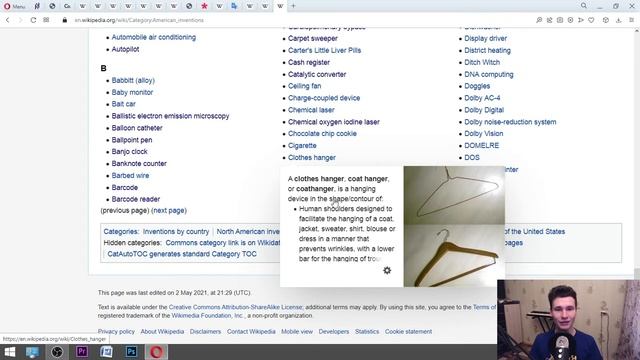Open the Inventions by country category
The height and width of the screenshot is (360, 640).
pyautogui.click(x=176, y=231)
